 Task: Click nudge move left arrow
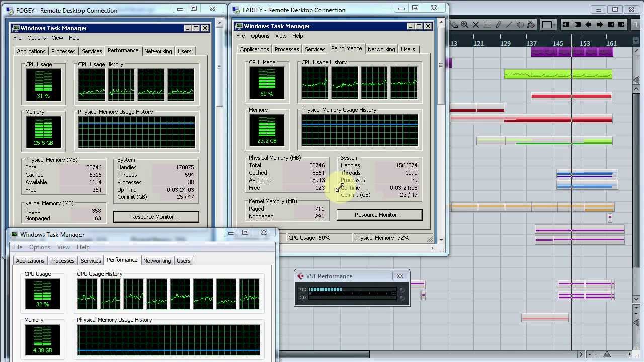pos(588,25)
